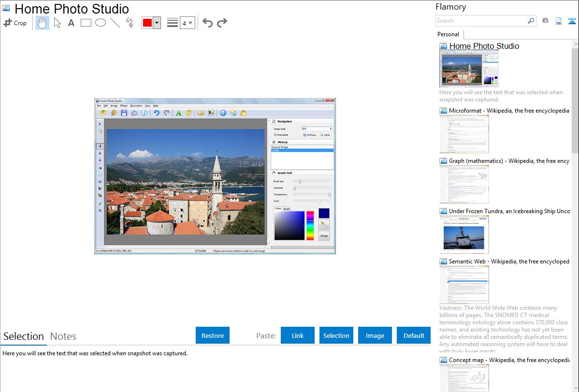Click the red annotation color swatch
This screenshot has width=579, height=392.
[x=147, y=23]
